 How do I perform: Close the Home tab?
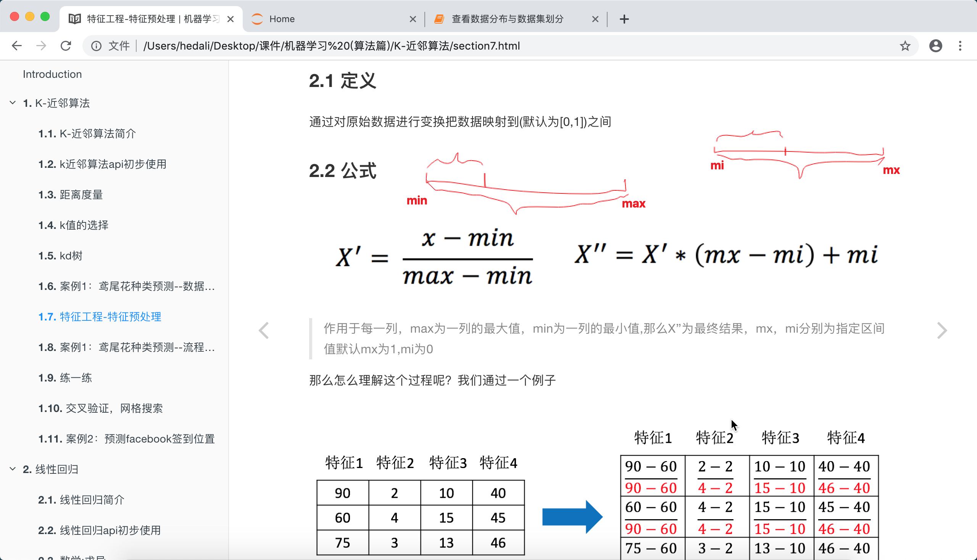click(x=413, y=19)
